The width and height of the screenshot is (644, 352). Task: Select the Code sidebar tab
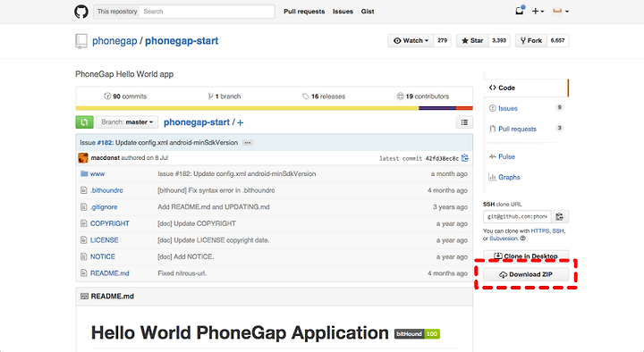(x=526, y=88)
